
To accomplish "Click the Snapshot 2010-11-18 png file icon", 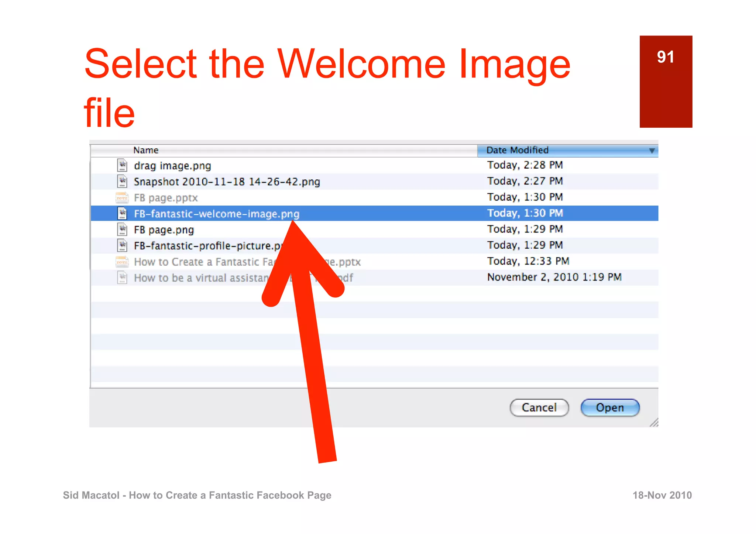I will coord(122,181).
